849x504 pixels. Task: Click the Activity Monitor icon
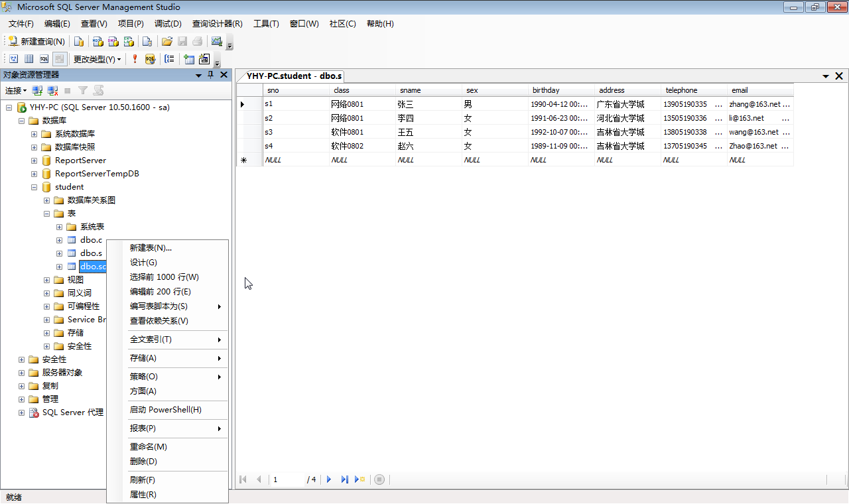[x=216, y=41]
